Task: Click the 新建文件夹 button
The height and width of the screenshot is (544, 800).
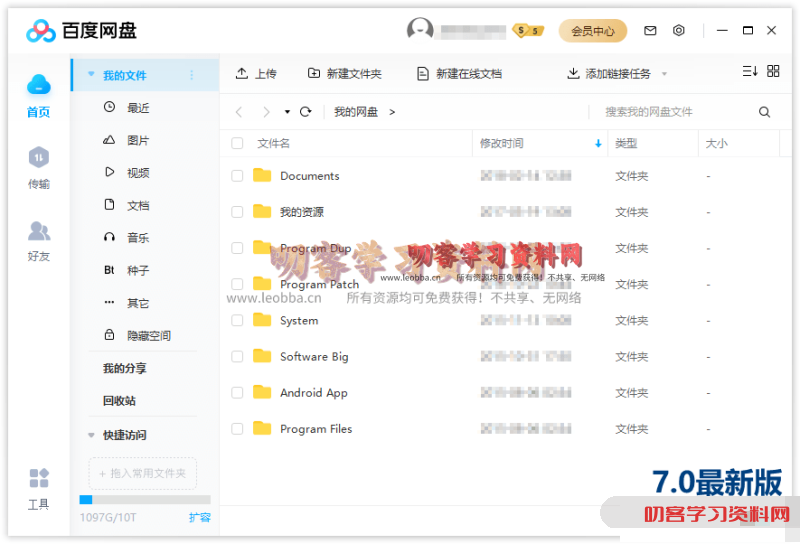Action: (345, 74)
